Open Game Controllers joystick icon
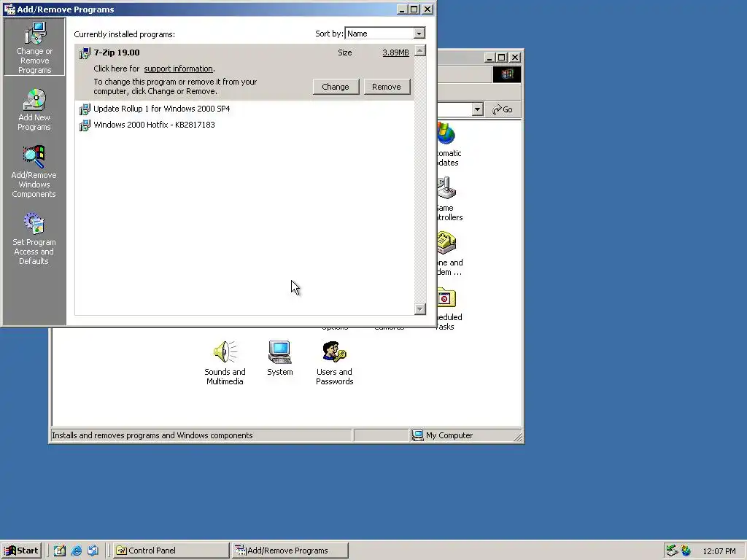747x560 pixels. click(447, 188)
